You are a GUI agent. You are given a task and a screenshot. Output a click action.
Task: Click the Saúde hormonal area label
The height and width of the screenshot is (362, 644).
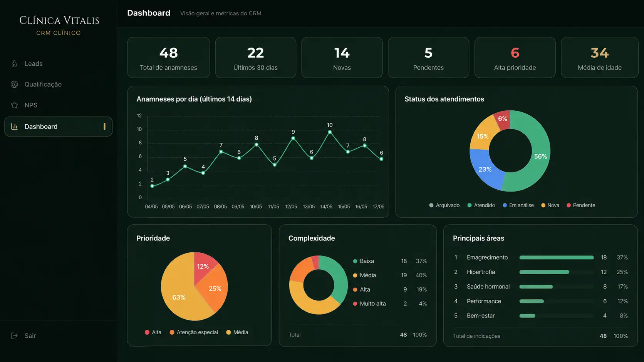coord(488,287)
